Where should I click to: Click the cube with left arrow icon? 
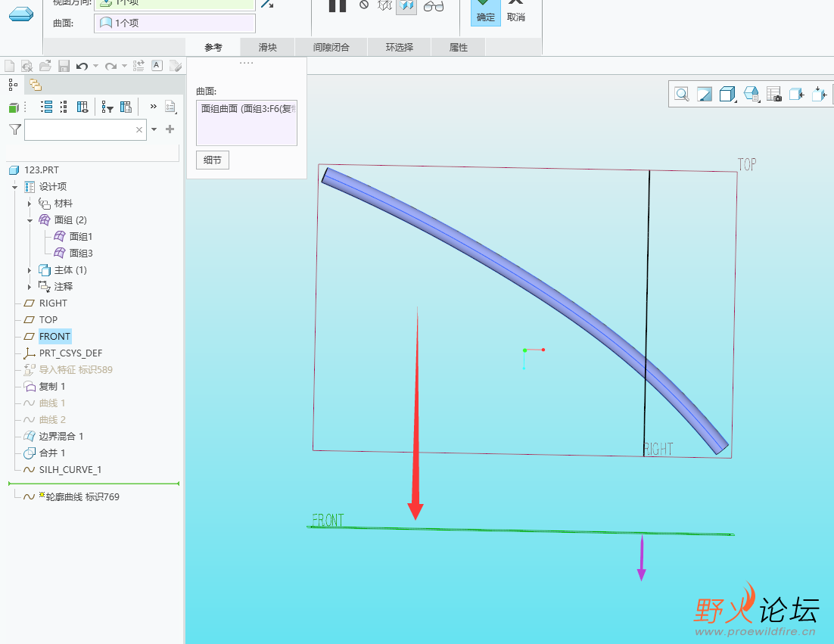click(797, 95)
